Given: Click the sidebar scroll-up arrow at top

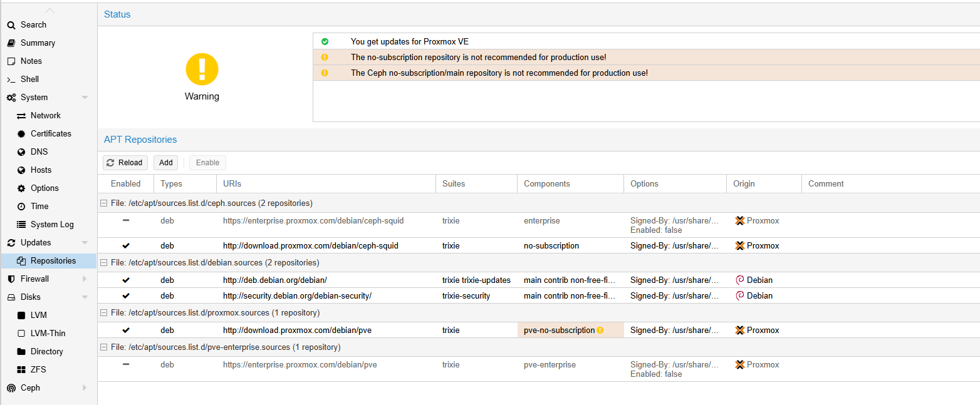Looking at the screenshot, I should 50,11.
